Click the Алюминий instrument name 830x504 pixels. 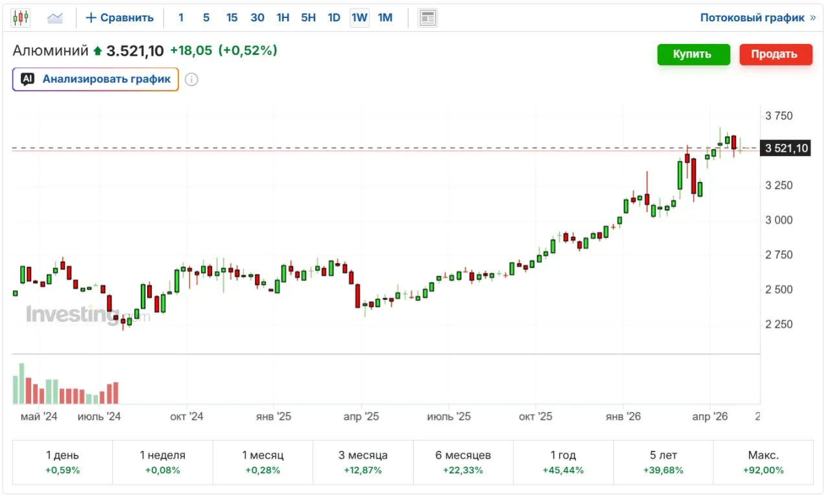(x=51, y=51)
